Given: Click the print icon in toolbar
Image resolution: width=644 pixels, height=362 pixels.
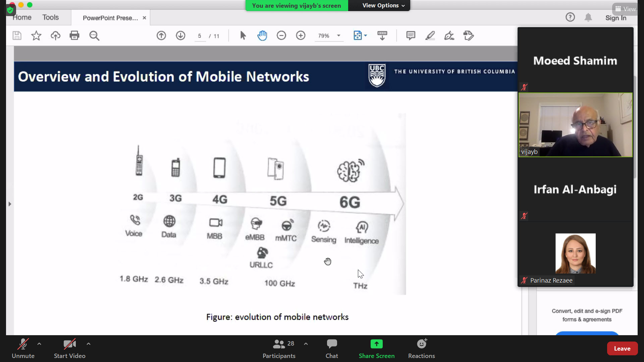Looking at the screenshot, I should [x=74, y=36].
